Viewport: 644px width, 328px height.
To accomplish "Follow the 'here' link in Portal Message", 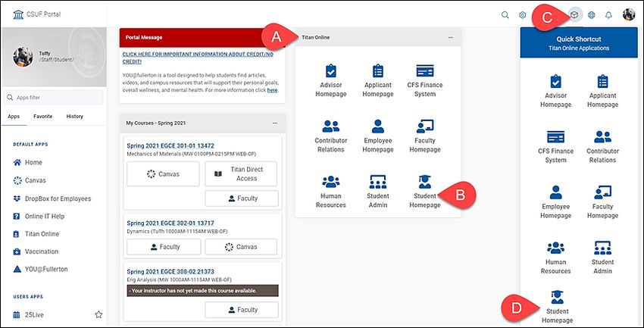I will (x=272, y=90).
